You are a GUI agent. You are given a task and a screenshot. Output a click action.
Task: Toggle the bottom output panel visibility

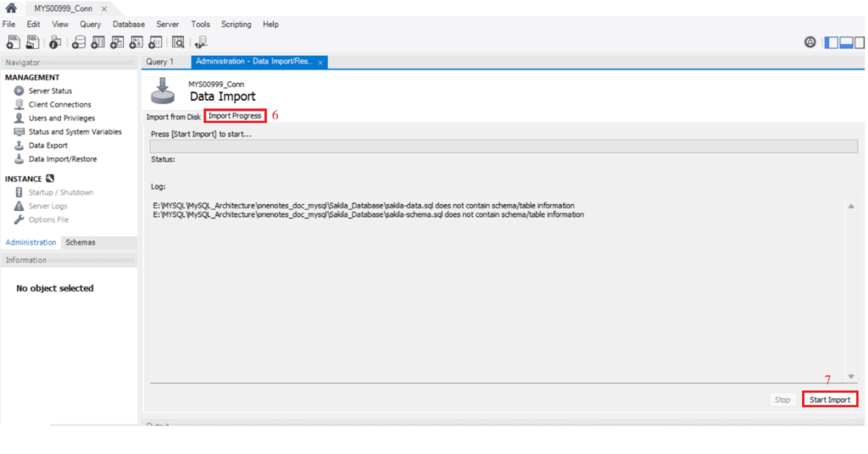click(x=847, y=42)
